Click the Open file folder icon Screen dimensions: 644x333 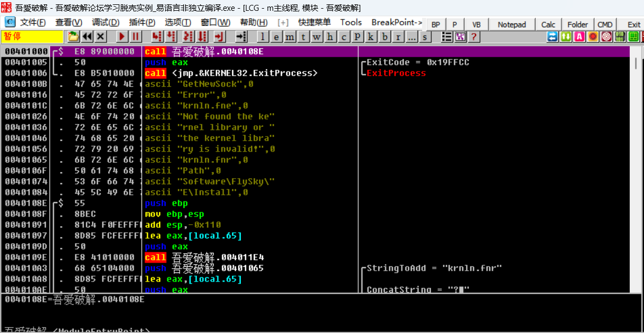74,37
